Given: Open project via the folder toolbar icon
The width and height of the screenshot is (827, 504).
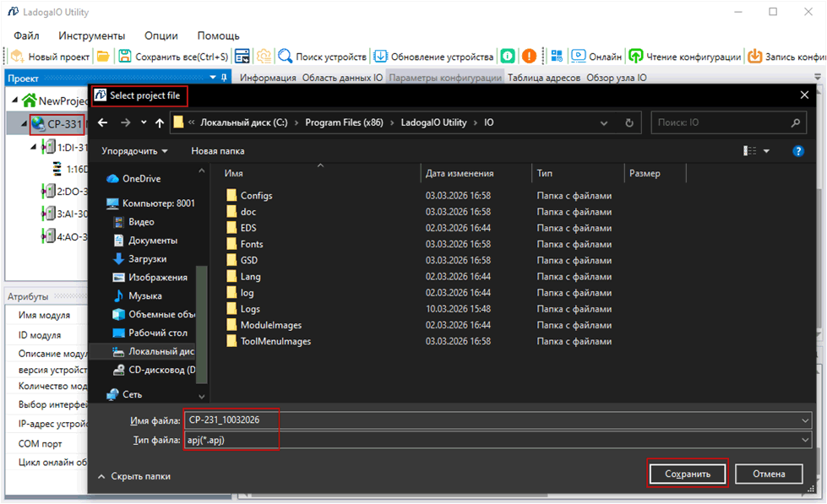Looking at the screenshot, I should coord(103,56).
